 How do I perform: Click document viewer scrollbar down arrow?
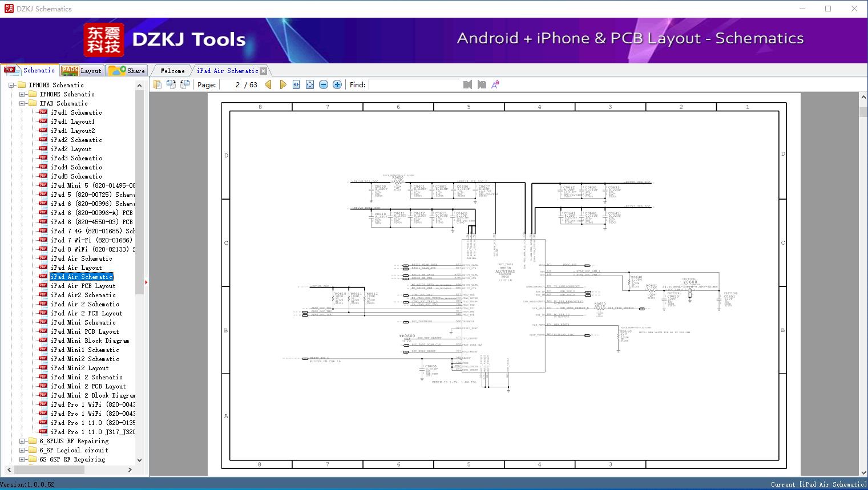click(x=863, y=472)
